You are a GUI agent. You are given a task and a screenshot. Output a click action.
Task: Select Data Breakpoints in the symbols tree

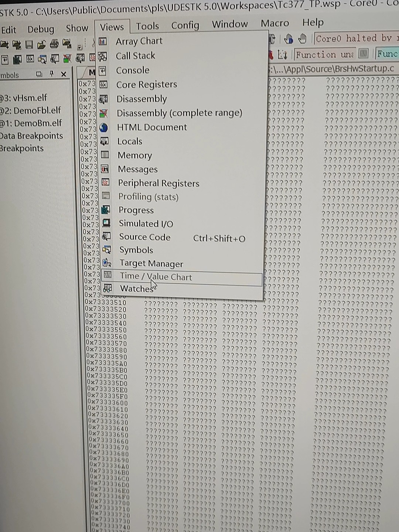pos(31,136)
